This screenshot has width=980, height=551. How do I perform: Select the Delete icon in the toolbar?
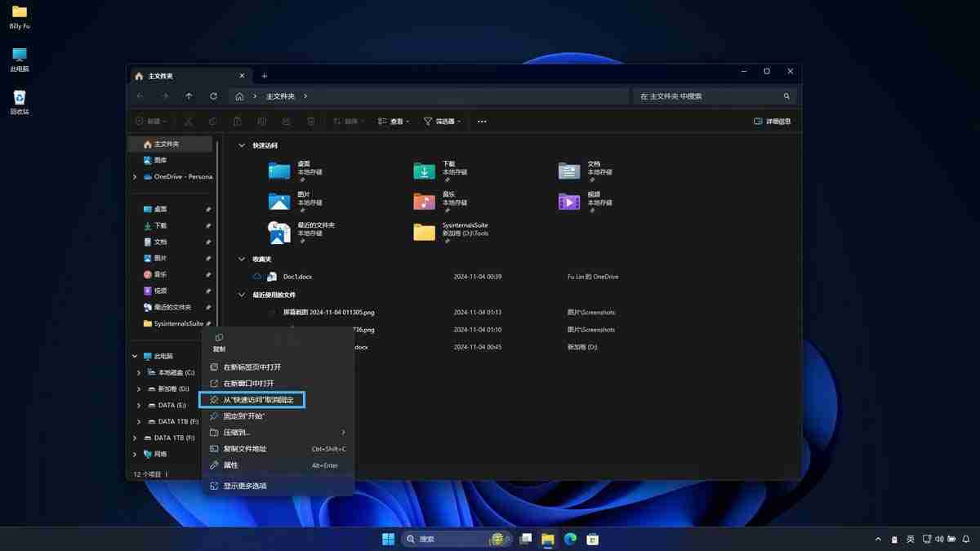(310, 121)
